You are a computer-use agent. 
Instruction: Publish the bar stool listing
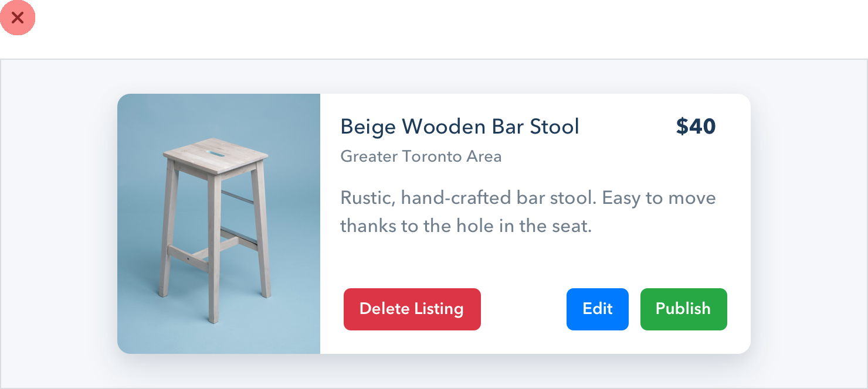coord(683,309)
